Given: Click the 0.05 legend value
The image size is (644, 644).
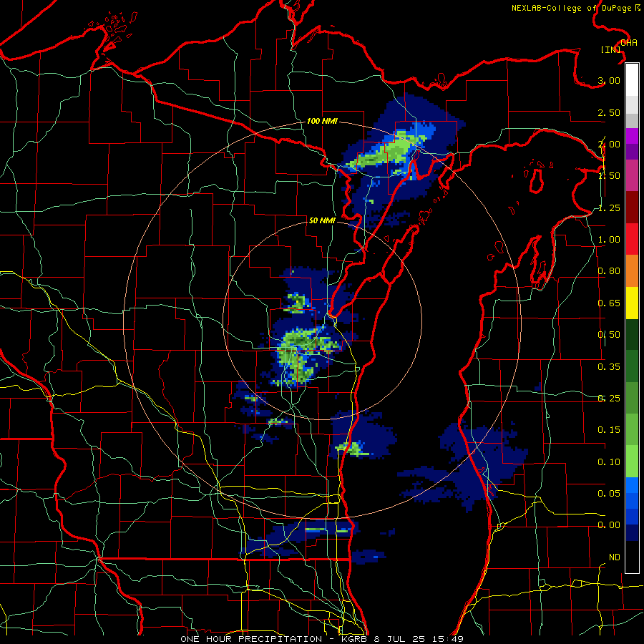Looking at the screenshot, I should coord(609,493).
